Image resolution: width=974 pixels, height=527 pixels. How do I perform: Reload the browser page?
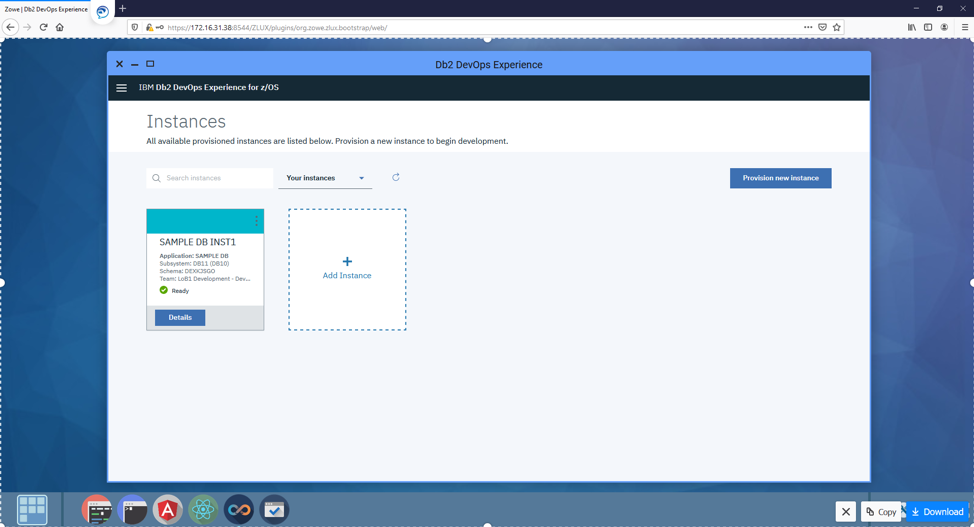(x=43, y=27)
